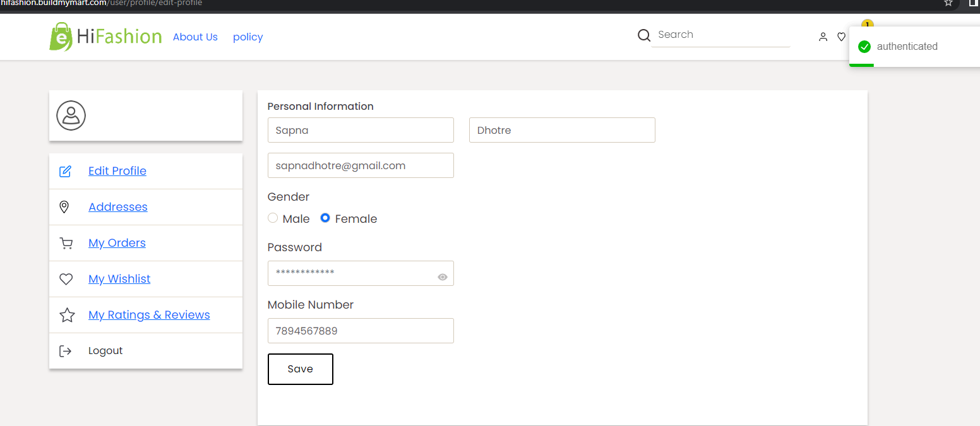980x426 pixels.
Task: Click the Ratings star icon in sidebar
Action: 67,315
